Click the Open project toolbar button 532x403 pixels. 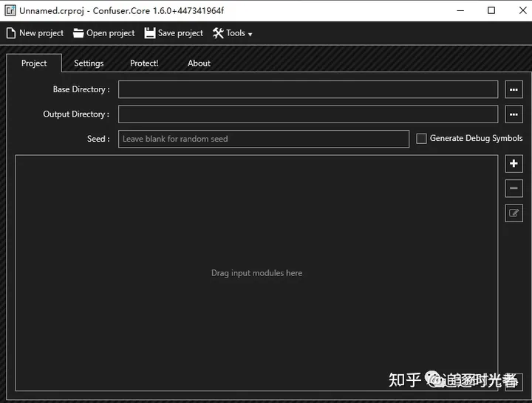point(104,33)
